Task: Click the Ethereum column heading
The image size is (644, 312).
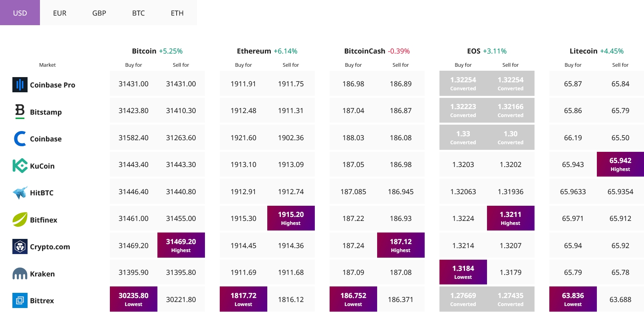Action: tap(254, 51)
